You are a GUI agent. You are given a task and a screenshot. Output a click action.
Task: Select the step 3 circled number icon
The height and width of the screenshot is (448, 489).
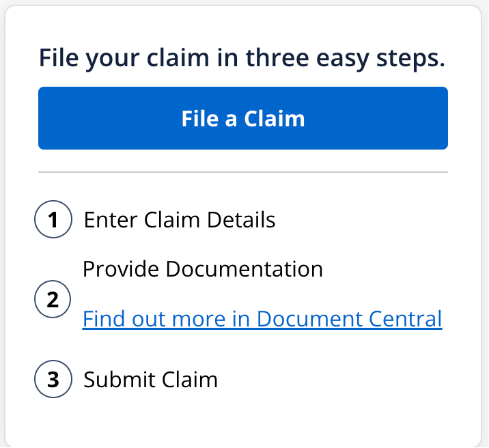click(53, 380)
